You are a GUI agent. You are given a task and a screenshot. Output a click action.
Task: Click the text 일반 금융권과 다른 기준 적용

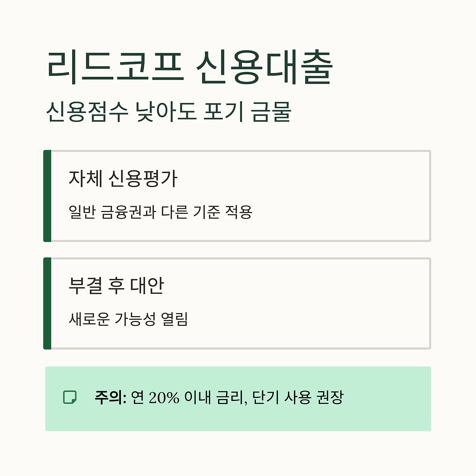tap(161, 212)
